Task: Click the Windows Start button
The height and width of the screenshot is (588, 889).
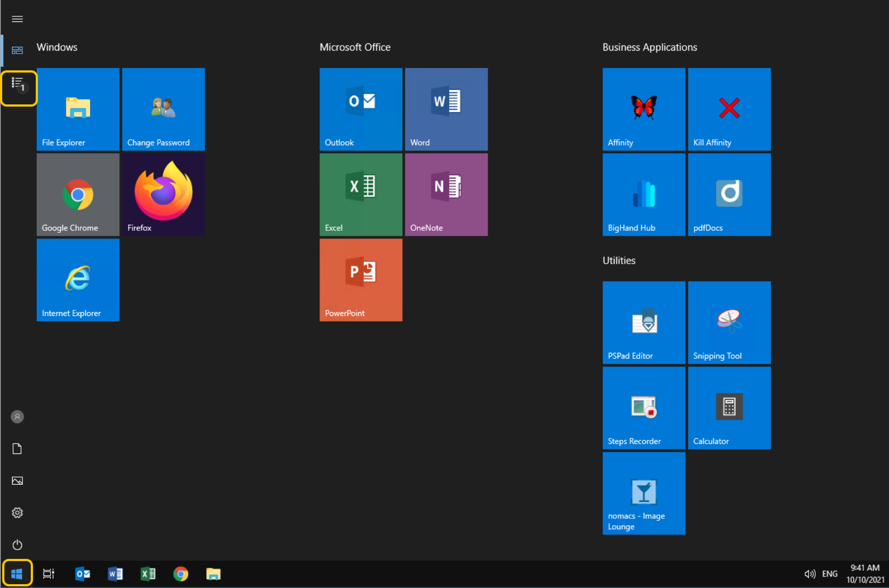Action: tap(17, 574)
